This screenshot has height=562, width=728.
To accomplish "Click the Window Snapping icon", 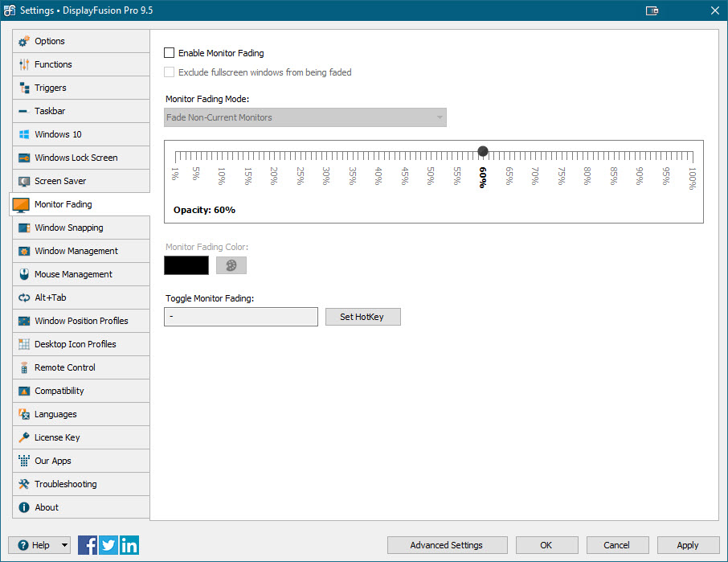I will pos(24,228).
